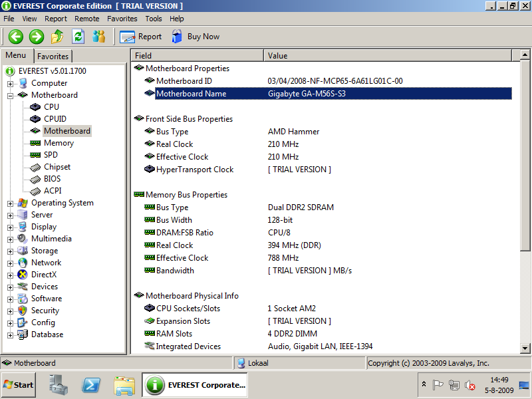Expand the Network tree node

10,263
